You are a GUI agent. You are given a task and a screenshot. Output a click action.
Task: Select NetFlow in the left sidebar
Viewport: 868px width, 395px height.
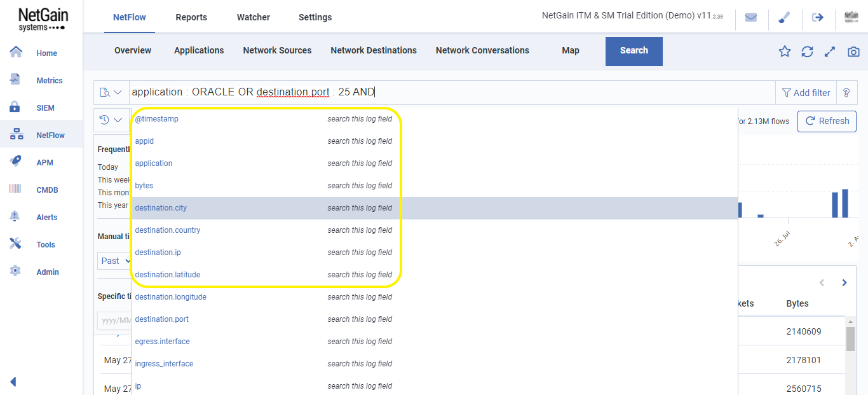coord(41,135)
